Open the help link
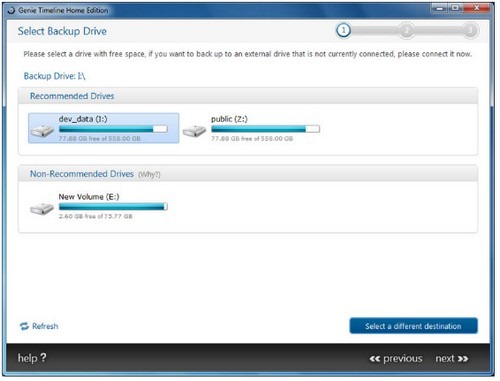Image resolution: width=500 pixels, height=381 pixels. (32, 358)
